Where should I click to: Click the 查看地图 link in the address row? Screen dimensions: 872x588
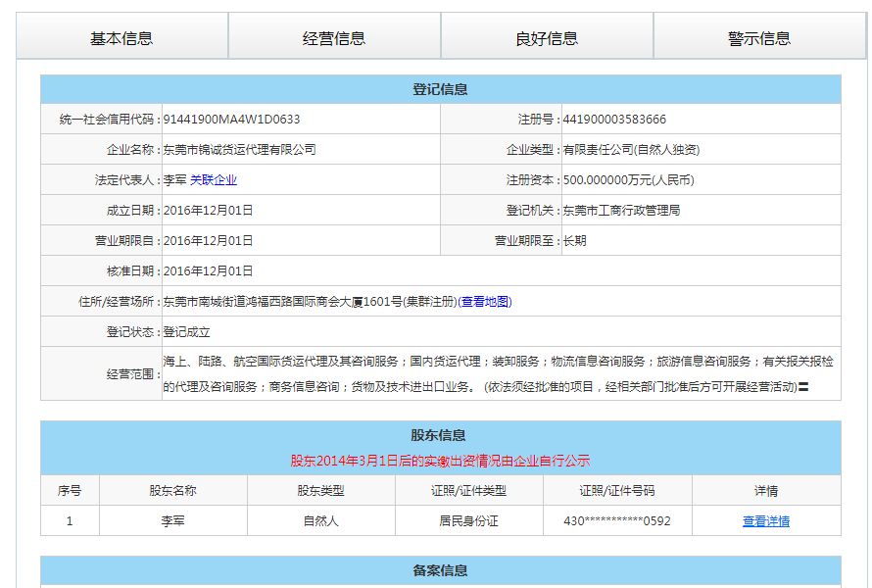click(x=484, y=302)
